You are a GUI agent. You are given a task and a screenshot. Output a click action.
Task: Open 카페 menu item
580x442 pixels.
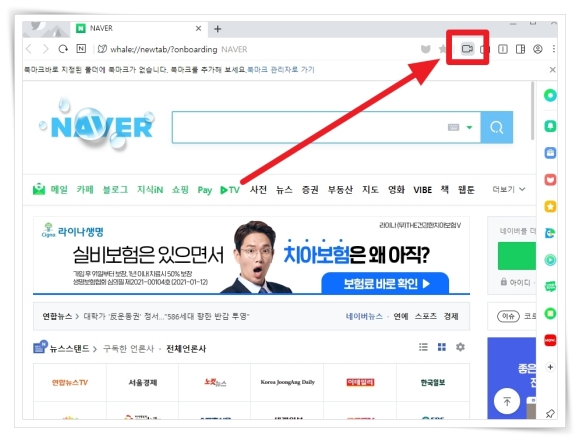[x=85, y=189]
